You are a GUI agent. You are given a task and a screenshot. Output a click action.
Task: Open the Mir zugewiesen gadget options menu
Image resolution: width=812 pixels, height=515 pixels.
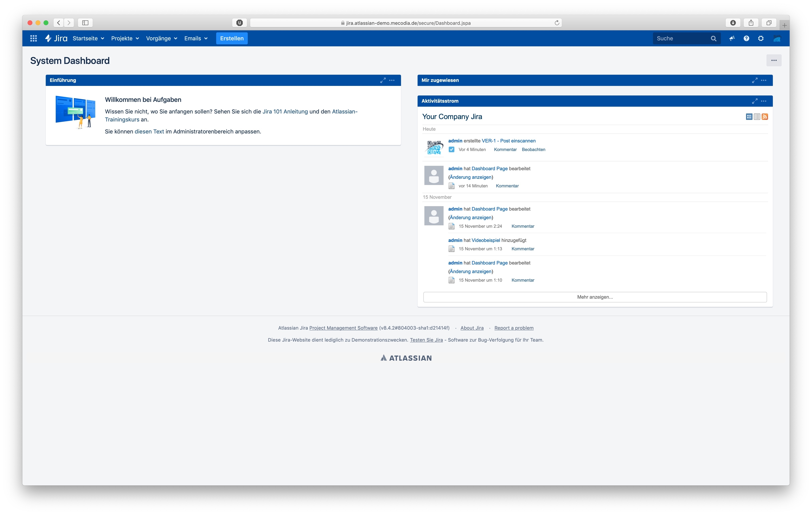point(764,80)
